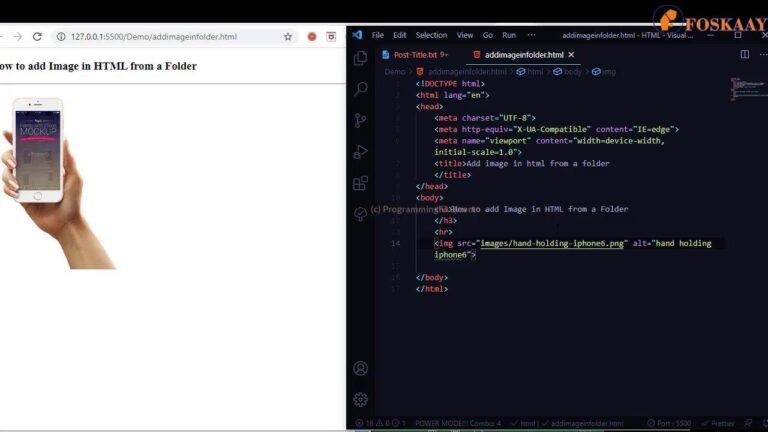Click the <!DOCTYPE html> code line
768x432 pixels.
(450, 84)
